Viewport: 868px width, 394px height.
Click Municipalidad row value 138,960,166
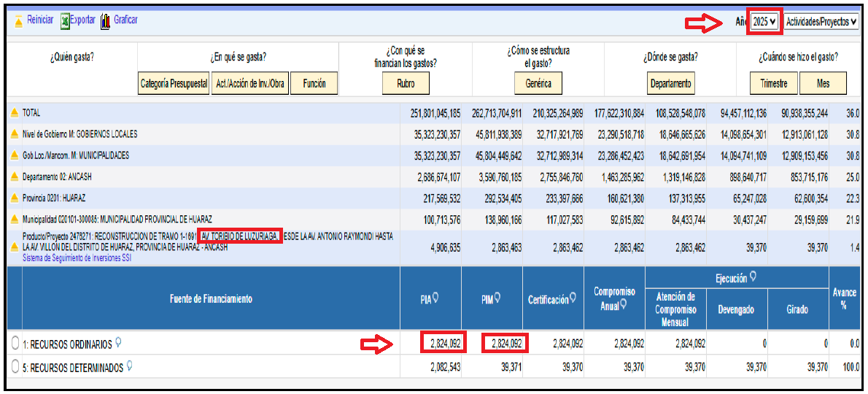503,219
